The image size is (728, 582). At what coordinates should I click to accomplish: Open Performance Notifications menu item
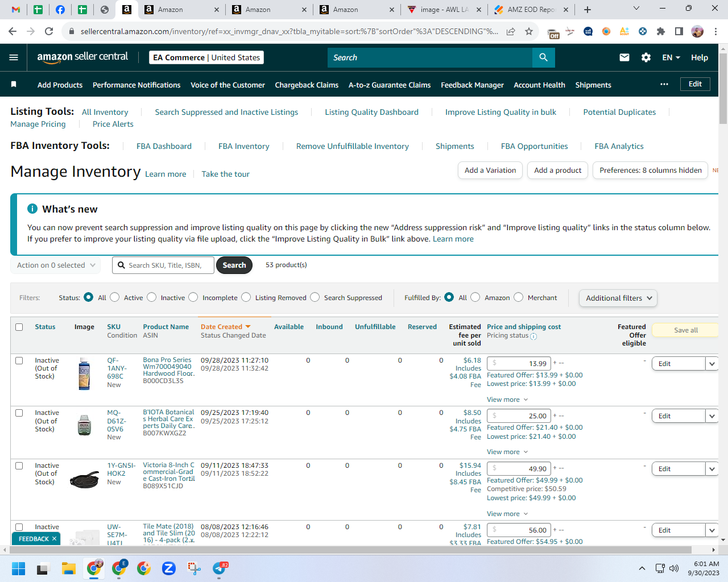(x=136, y=85)
